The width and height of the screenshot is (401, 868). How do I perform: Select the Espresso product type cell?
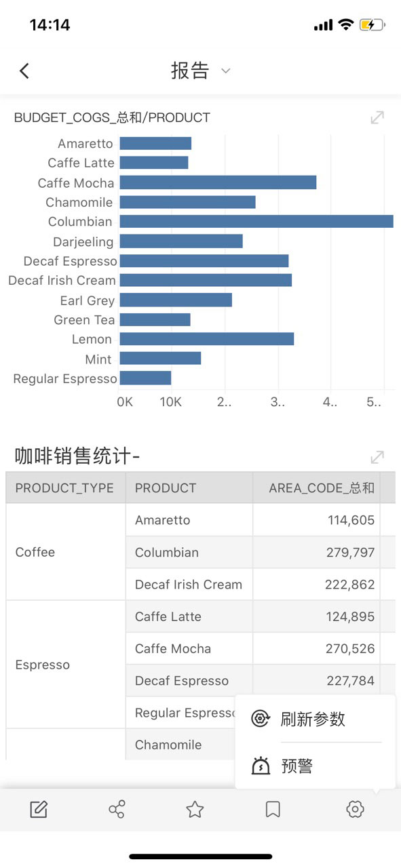pos(66,665)
